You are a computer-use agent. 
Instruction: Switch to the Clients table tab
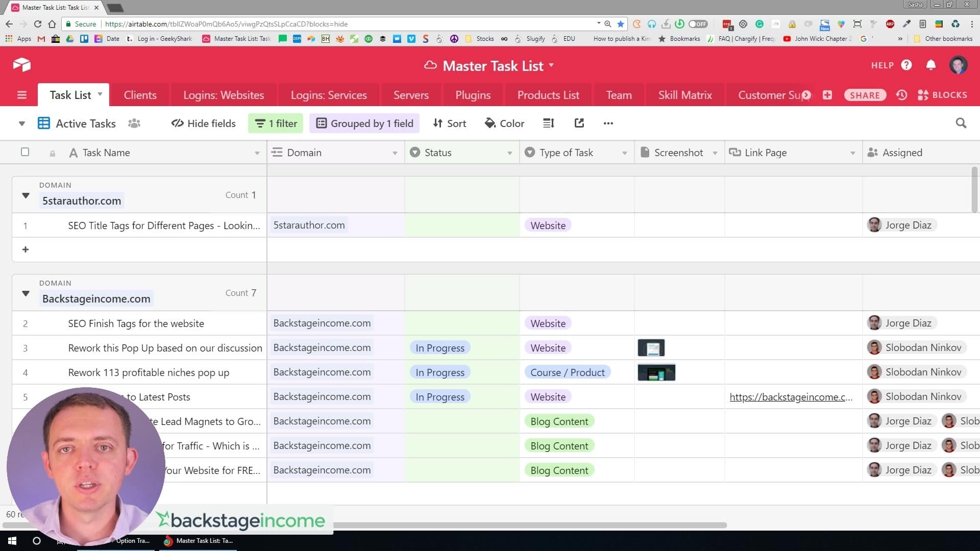click(140, 95)
